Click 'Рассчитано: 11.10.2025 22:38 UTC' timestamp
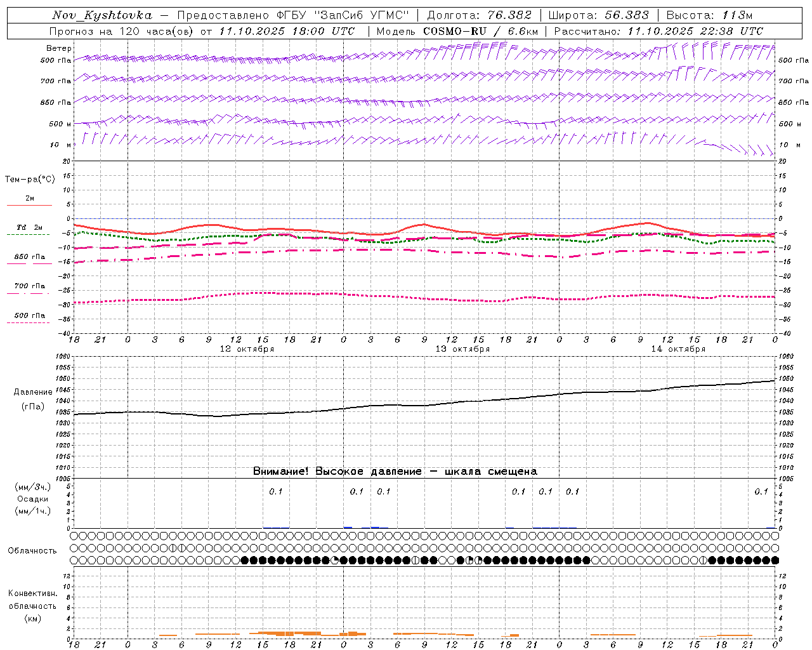This screenshot has height=650, width=812. [x=658, y=31]
